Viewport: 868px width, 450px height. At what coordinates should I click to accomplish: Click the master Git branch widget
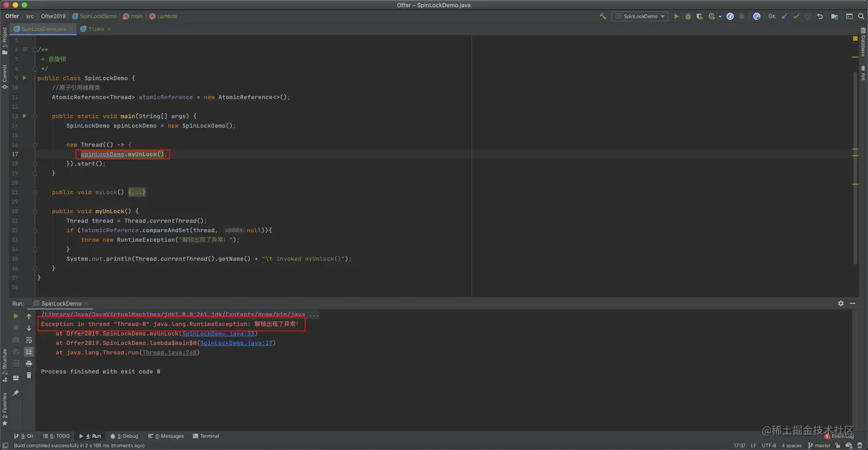819,445
